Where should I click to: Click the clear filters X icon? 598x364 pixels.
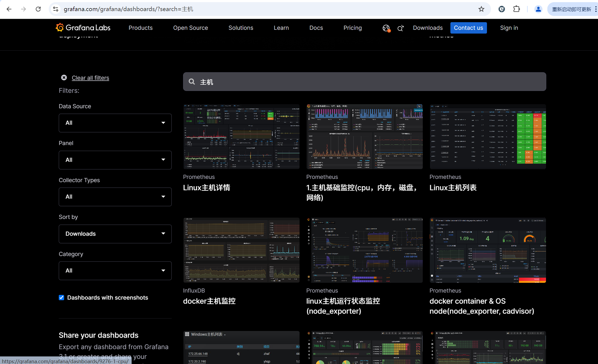click(x=64, y=78)
